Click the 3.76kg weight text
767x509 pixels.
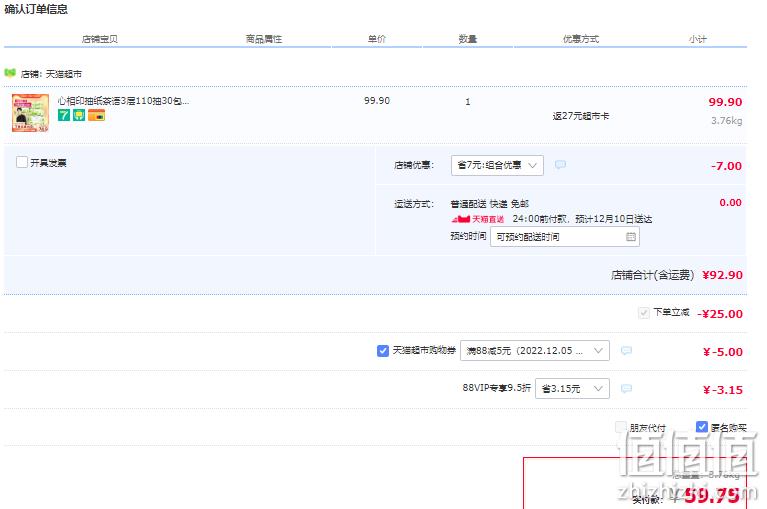726,121
